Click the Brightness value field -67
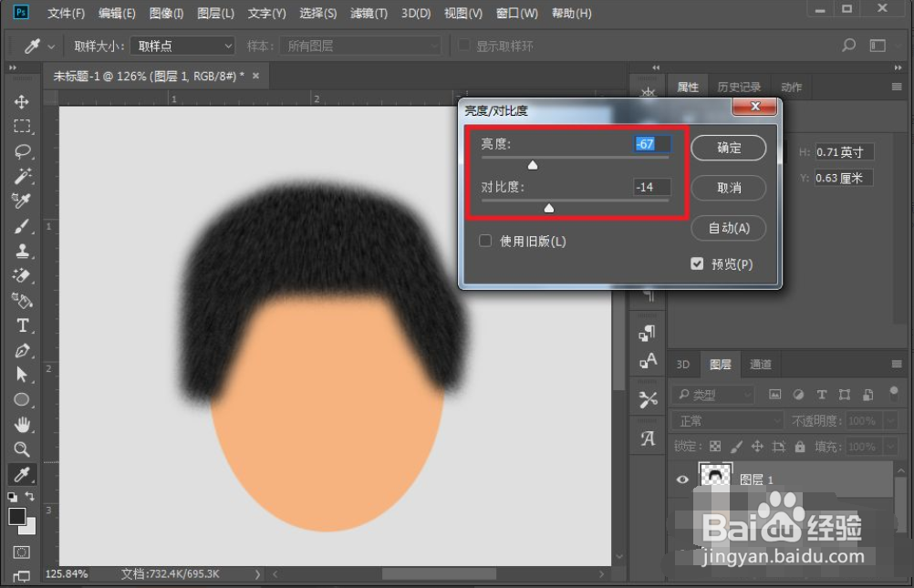The height and width of the screenshot is (588, 914). (651, 144)
